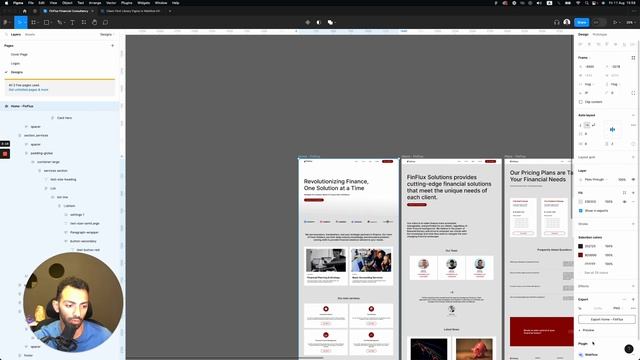
Task: Select the Cover Page page
Action: point(19,54)
